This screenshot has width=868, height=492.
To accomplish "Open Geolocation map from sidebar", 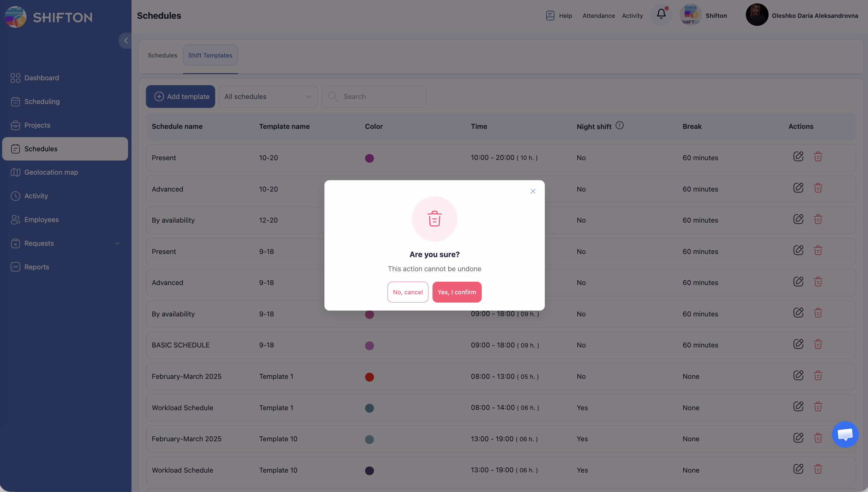I will tap(51, 172).
